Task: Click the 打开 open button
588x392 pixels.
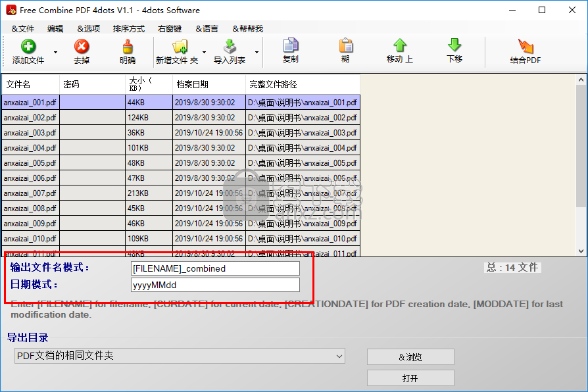Action: click(x=410, y=378)
